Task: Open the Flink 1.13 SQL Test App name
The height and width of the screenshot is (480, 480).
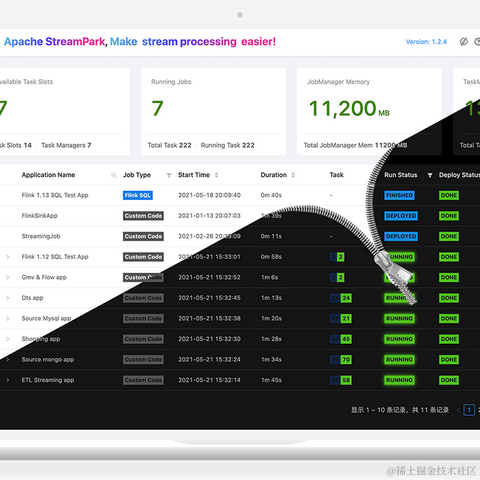Action: tap(55, 195)
